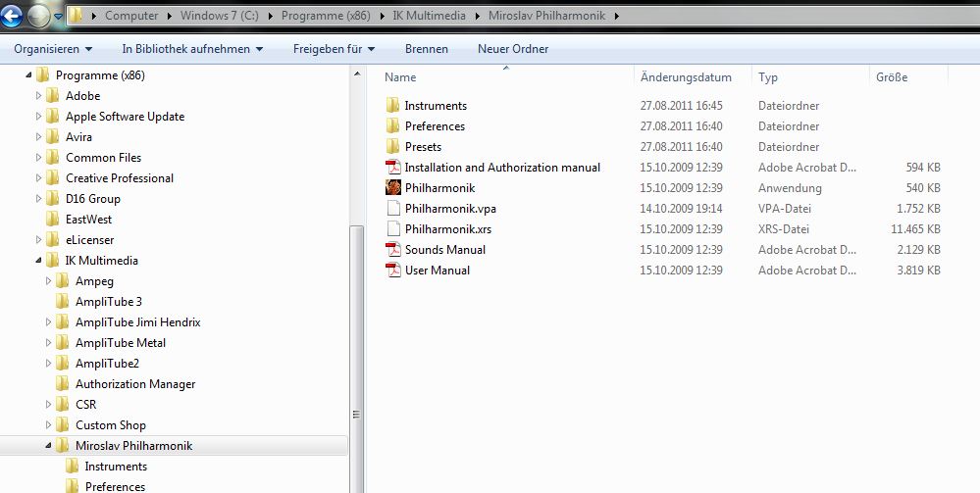Screen dimensions: 980x493
Task: Open the Organisieren menu
Action: [53, 49]
